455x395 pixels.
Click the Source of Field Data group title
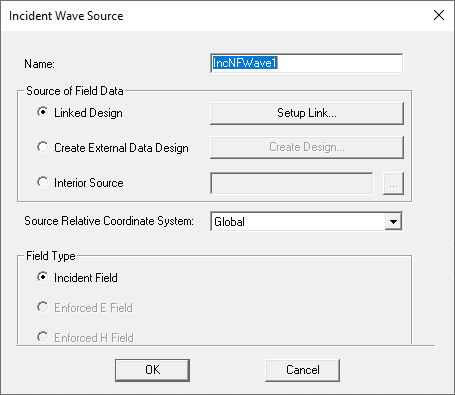coord(75,91)
